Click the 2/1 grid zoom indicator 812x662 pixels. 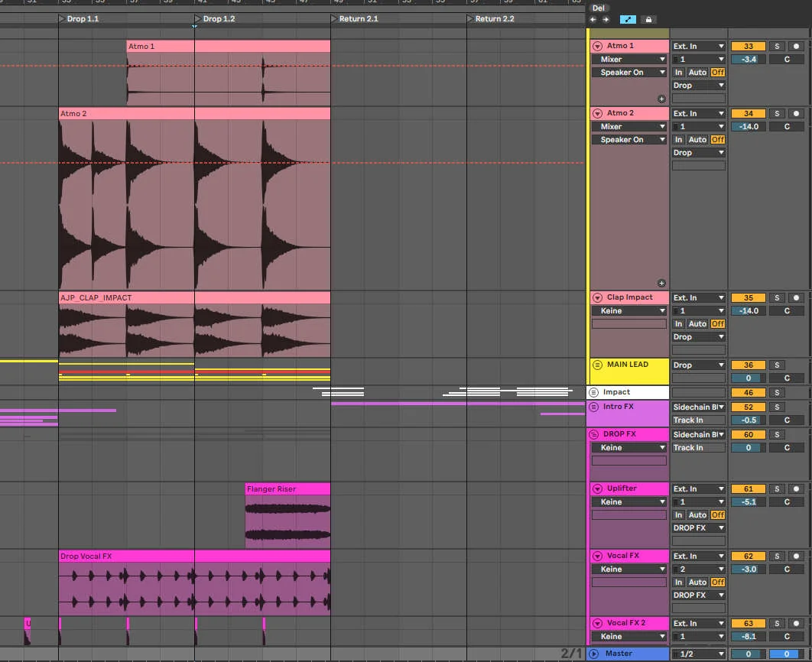coord(571,654)
